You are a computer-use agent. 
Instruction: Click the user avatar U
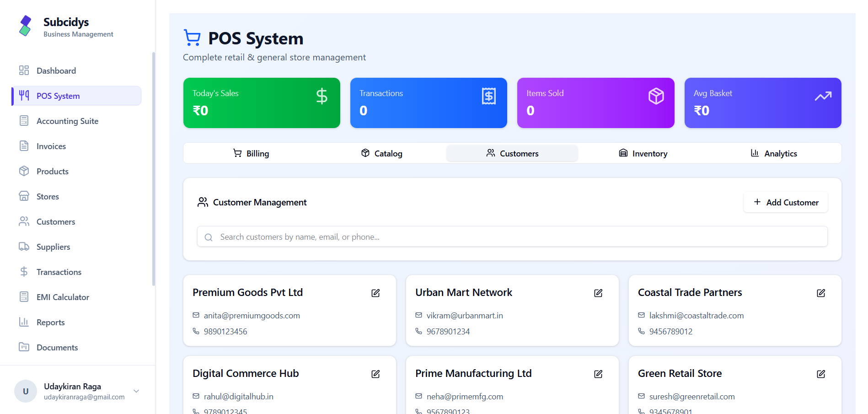[x=26, y=391]
